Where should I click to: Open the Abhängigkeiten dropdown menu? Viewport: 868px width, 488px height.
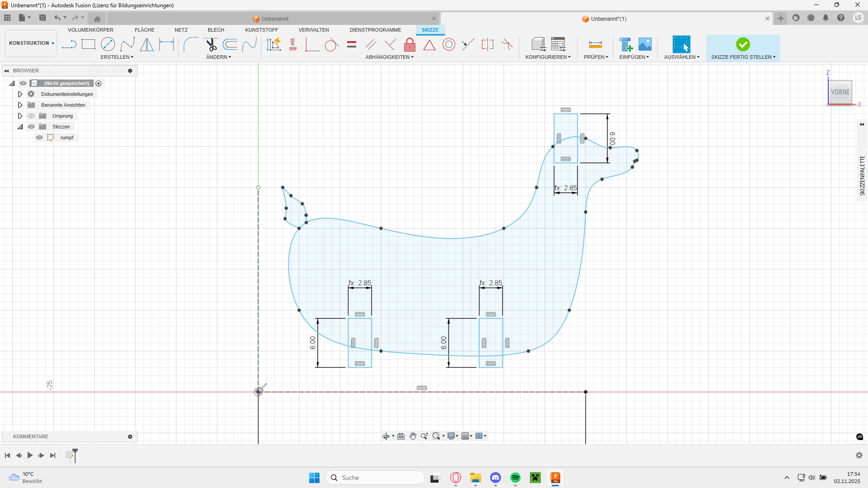389,57
